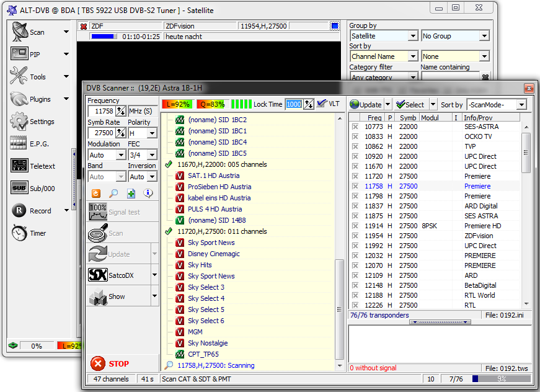Toggle the VLT checkbox
The height and width of the screenshot is (392, 540).
(322, 104)
